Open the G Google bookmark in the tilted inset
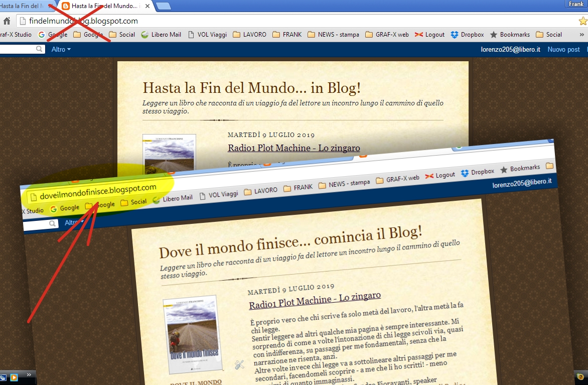588x385 pixels. pyautogui.click(x=65, y=208)
